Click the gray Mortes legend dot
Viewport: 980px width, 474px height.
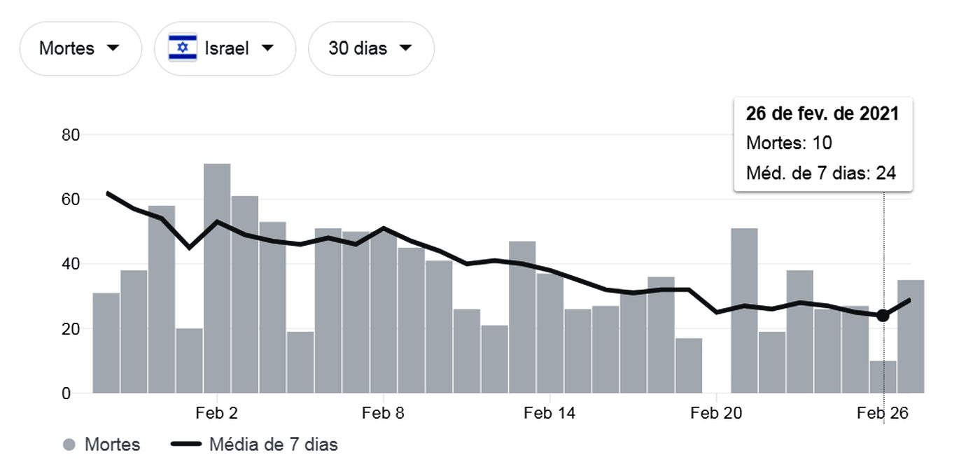(x=69, y=445)
